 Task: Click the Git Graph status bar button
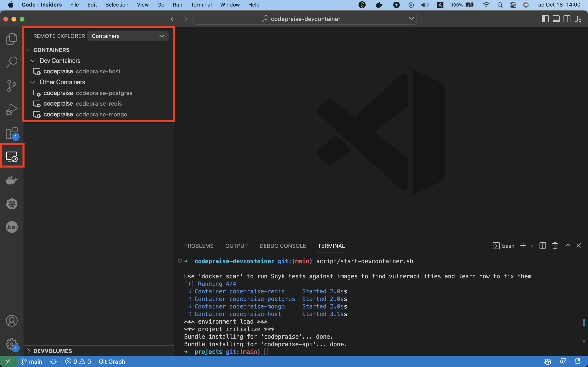coord(112,362)
